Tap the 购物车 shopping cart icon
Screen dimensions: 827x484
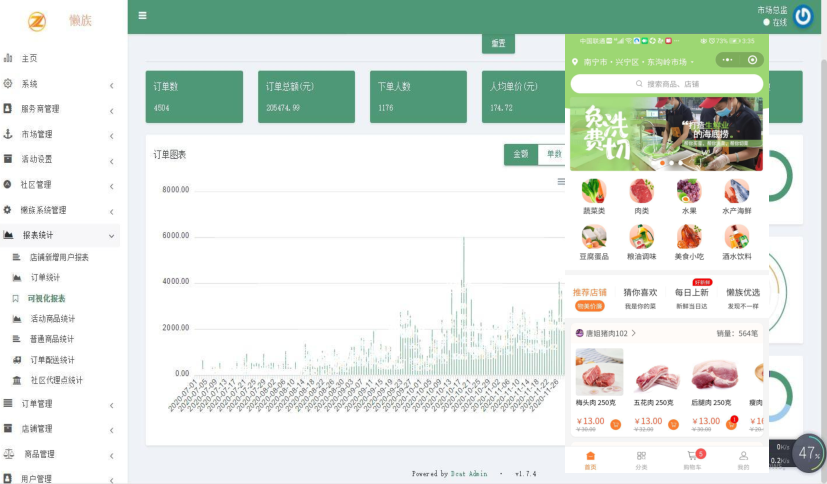tap(692, 456)
